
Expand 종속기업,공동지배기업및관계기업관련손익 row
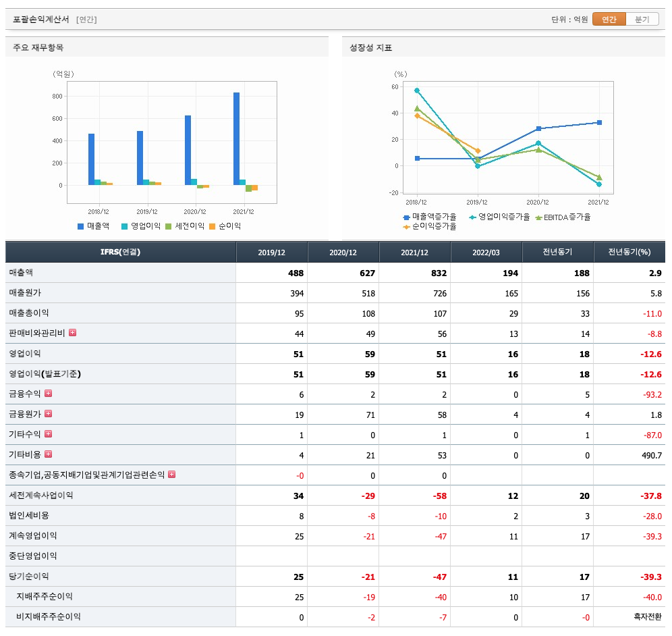[172, 474]
